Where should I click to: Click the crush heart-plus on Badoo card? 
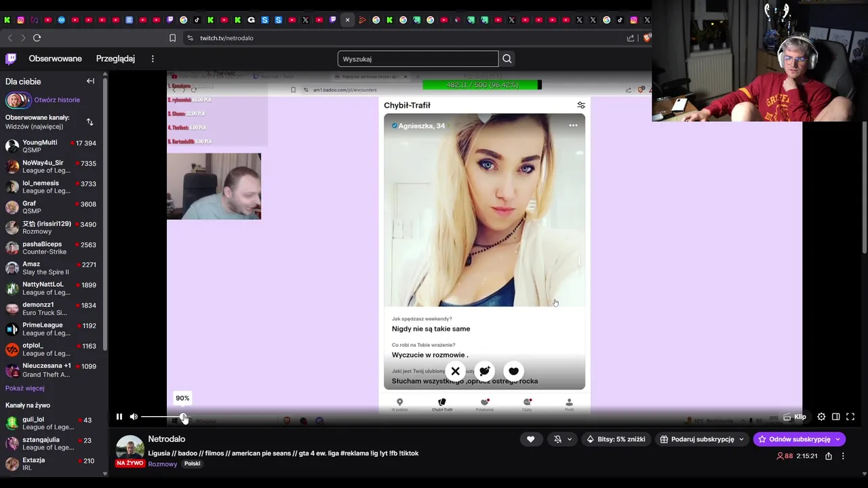tap(484, 371)
